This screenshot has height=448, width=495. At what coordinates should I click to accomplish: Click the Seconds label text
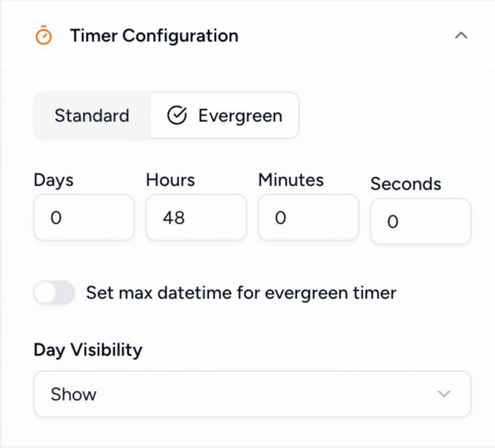coord(406,184)
